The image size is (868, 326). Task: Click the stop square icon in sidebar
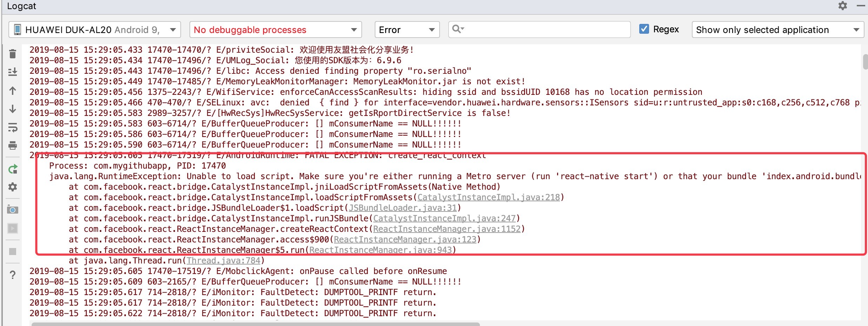tap(13, 252)
